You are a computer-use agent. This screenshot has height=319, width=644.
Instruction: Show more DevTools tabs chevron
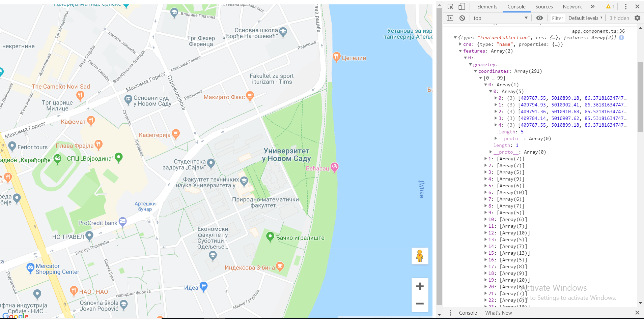[593, 6]
